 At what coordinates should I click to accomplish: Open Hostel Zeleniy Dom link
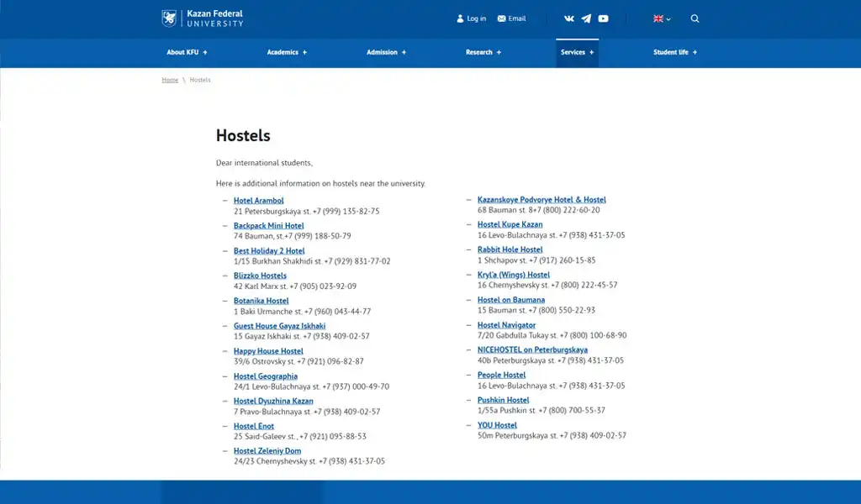267,451
